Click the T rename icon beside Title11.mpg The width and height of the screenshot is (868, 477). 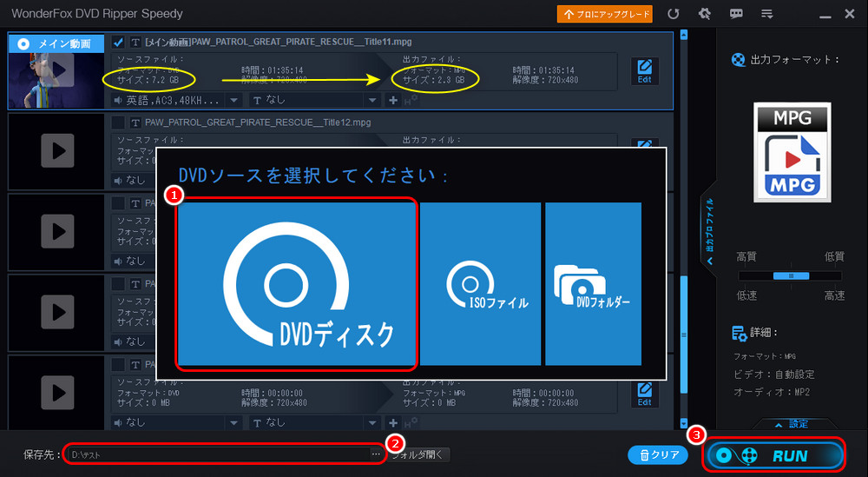(x=135, y=42)
